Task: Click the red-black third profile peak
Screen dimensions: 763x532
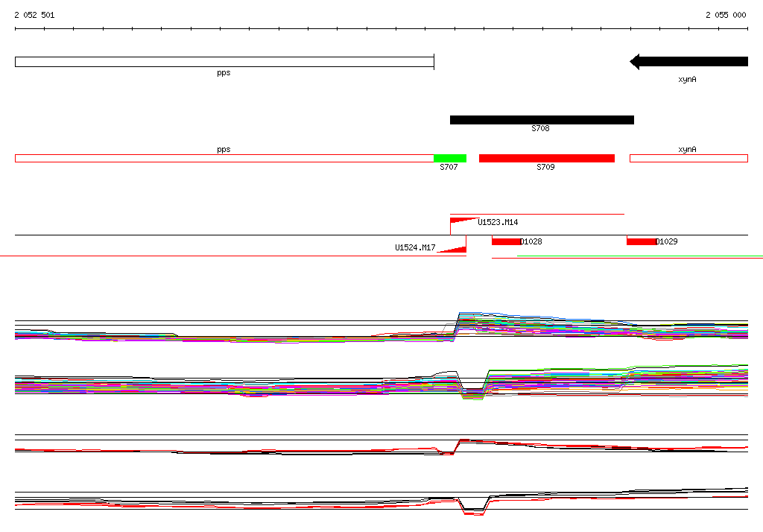Action: pyautogui.click(x=463, y=441)
